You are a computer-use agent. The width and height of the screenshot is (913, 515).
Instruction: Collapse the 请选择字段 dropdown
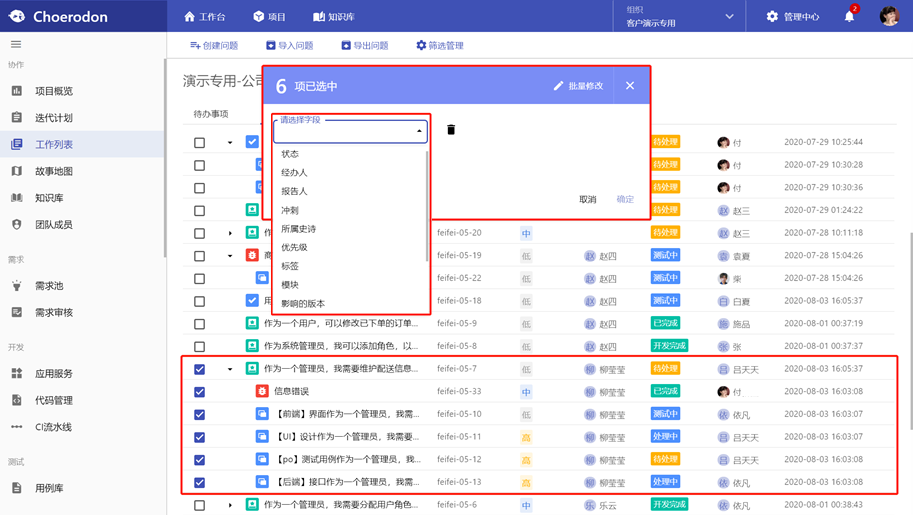coord(419,131)
